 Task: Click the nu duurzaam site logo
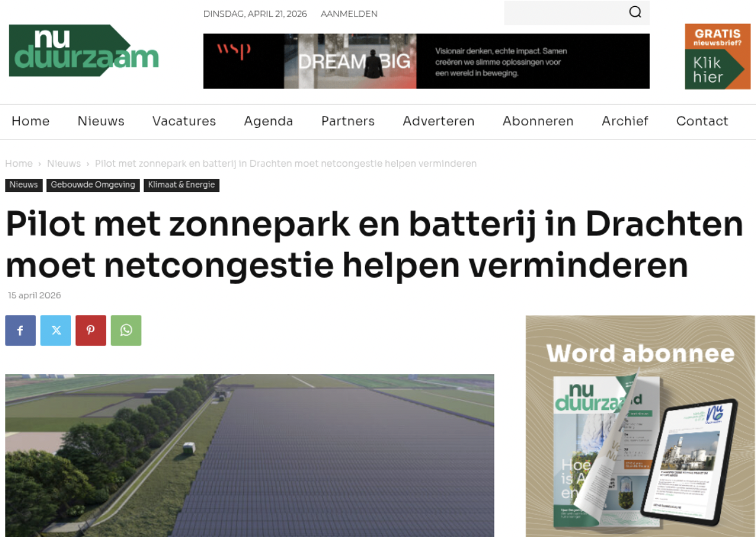[x=83, y=51]
